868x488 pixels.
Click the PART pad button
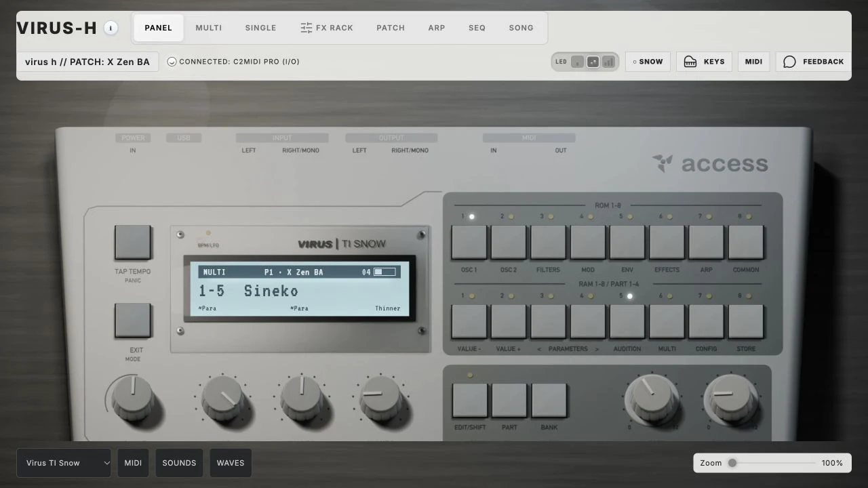(509, 401)
